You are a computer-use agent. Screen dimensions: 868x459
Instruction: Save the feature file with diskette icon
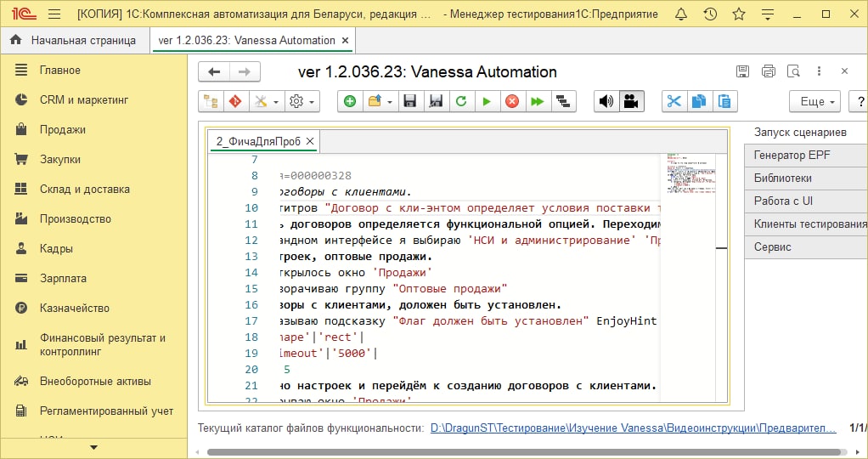coord(409,101)
